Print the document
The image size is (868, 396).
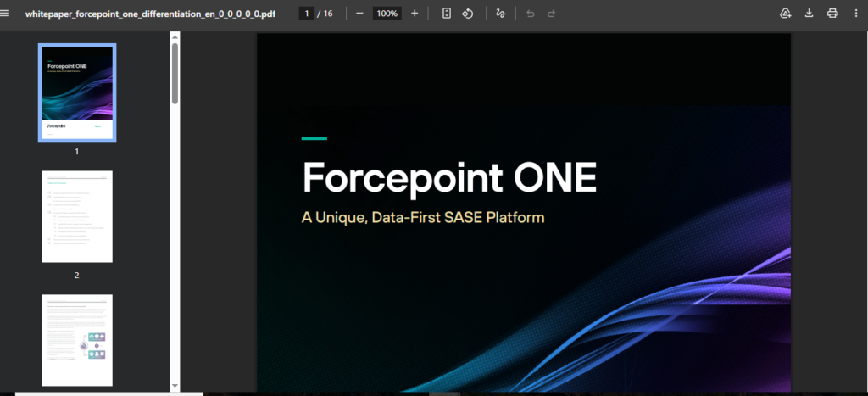coord(832,14)
